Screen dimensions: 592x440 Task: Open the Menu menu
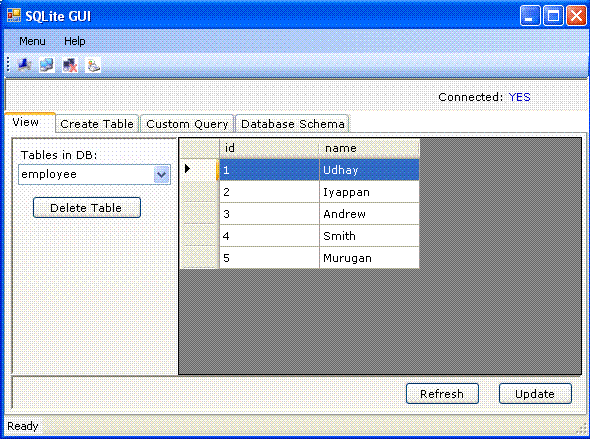coord(32,41)
